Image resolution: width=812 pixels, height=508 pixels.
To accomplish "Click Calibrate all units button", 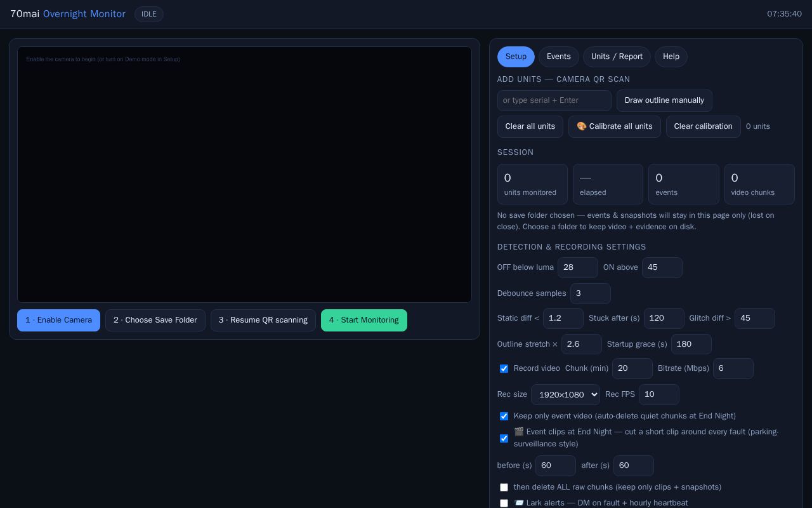I will click(615, 126).
